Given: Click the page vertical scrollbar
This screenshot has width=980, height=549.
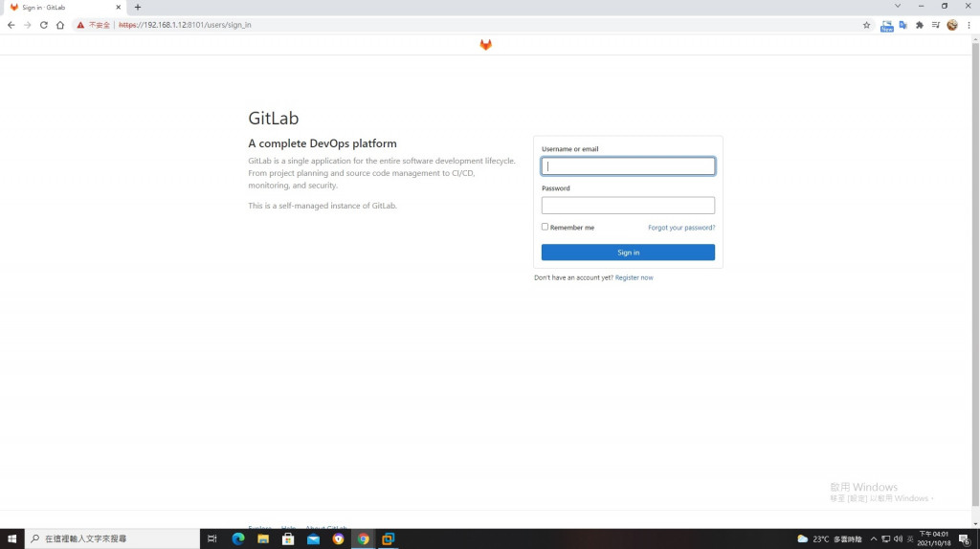Looking at the screenshot, I should (x=975, y=274).
